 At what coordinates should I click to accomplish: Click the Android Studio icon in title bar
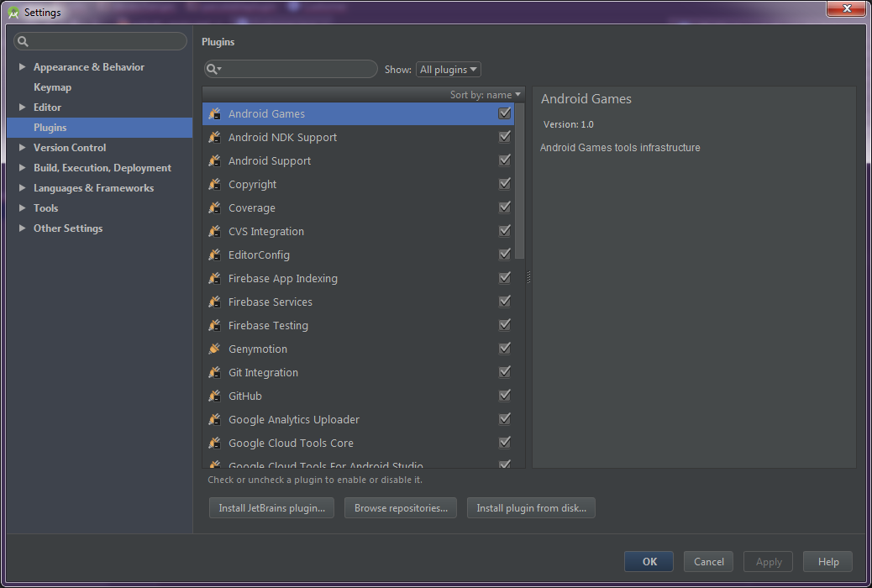pos(13,13)
